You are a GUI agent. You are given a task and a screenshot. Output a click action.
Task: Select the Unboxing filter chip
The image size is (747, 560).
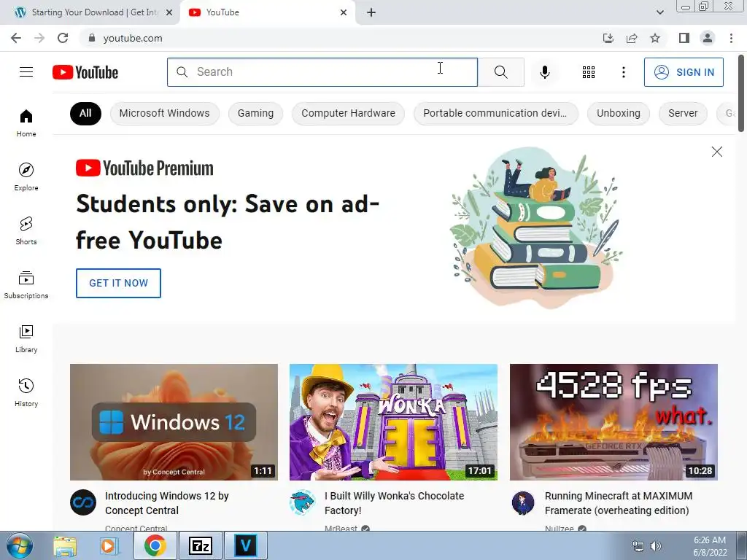coord(619,113)
